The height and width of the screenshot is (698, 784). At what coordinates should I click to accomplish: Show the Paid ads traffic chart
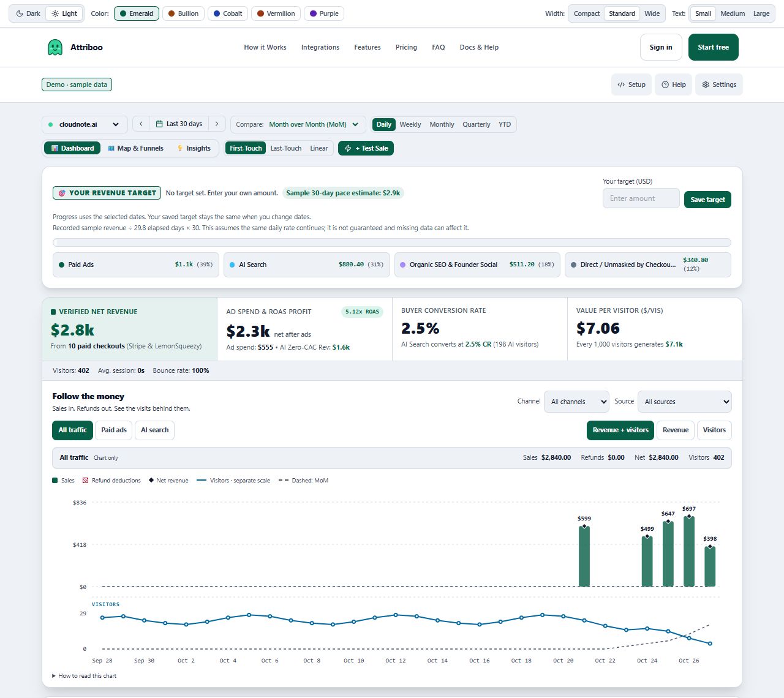[114, 430]
